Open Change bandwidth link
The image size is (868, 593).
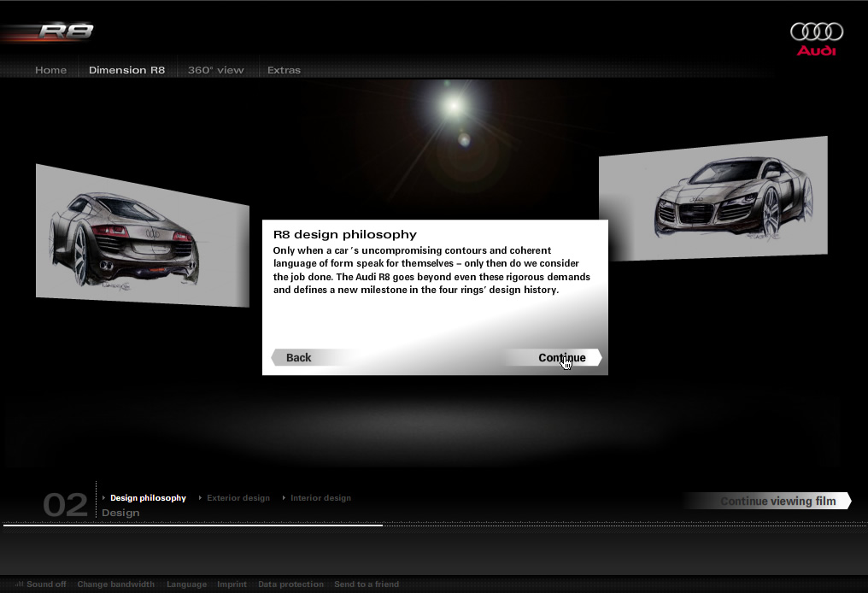pos(115,584)
